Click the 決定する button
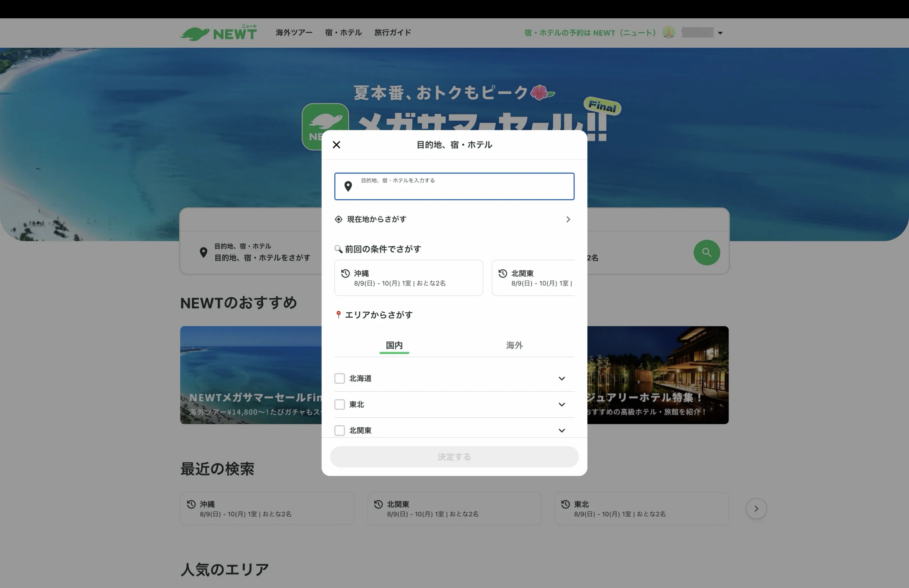This screenshot has width=909, height=588. pyautogui.click(x=454, y=457)
